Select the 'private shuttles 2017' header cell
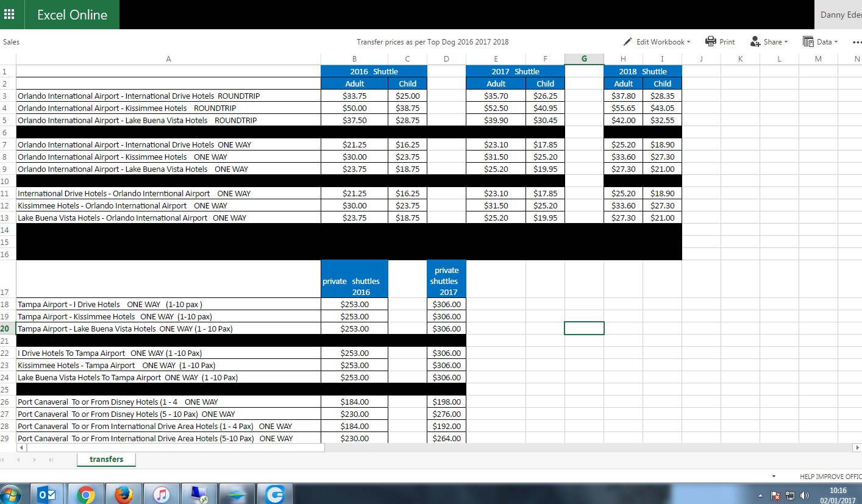862x504 pixels. tap(446, 279)
